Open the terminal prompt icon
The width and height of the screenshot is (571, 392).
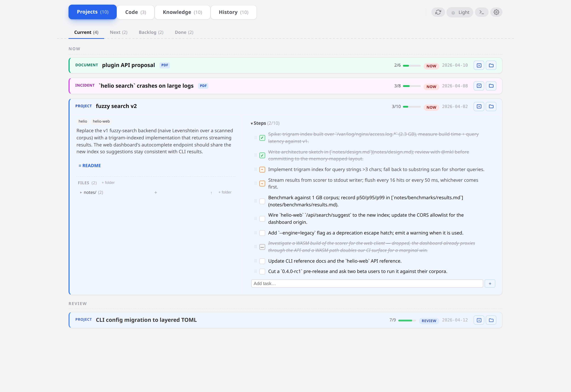(481, 12)
